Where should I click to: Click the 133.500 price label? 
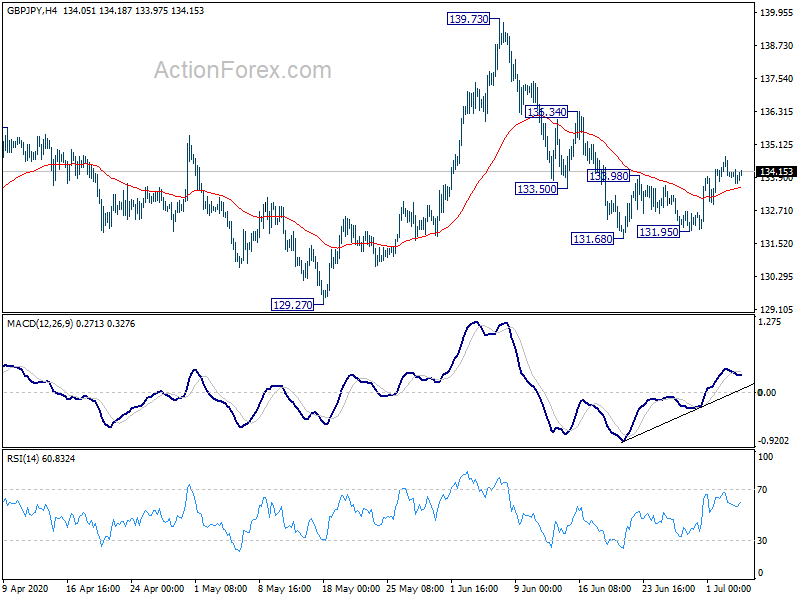click(x=536, y=189)
